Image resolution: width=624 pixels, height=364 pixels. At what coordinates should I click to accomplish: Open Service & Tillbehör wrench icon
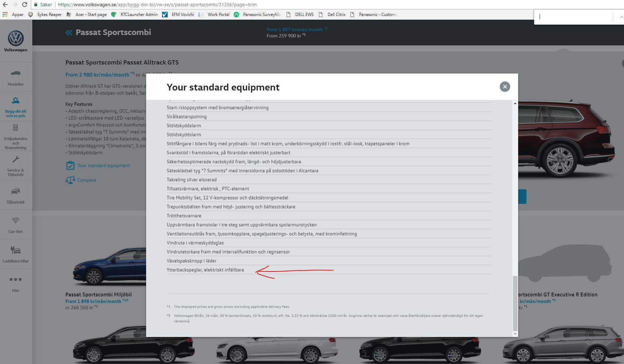click(x=16, y=159)
